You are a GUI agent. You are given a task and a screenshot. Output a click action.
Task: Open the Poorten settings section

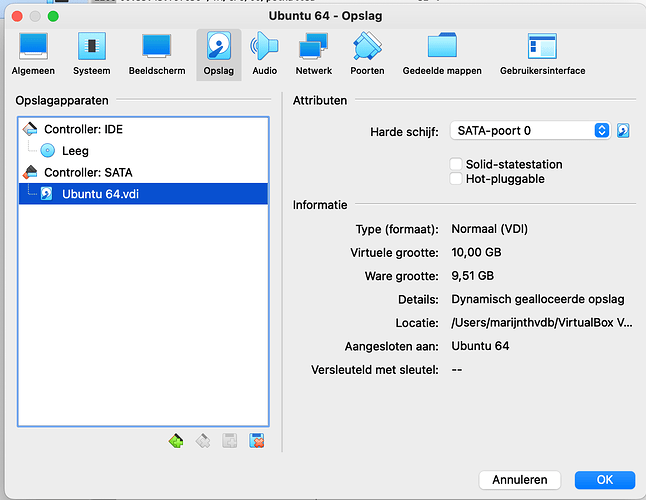click(x=367, y=54)
